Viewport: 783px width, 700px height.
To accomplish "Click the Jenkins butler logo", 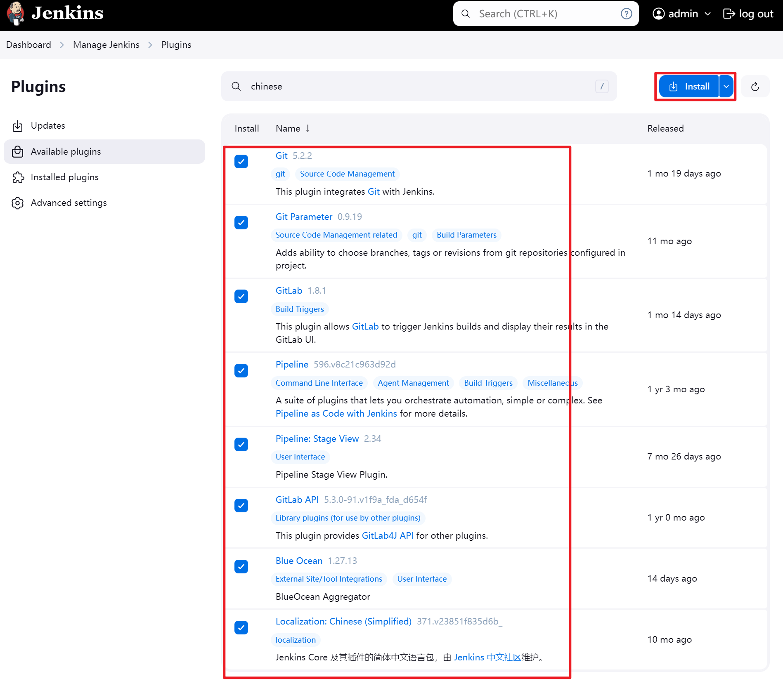I will pos(15,13).
